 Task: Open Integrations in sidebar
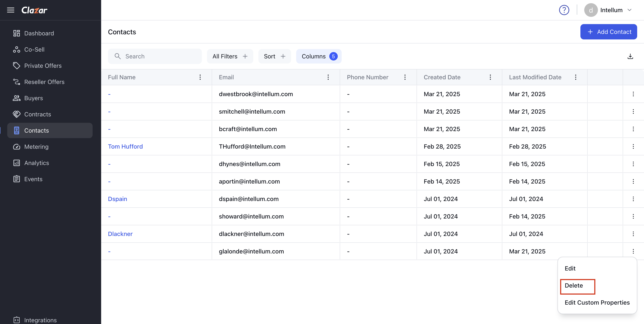click(x=50, y=320)
